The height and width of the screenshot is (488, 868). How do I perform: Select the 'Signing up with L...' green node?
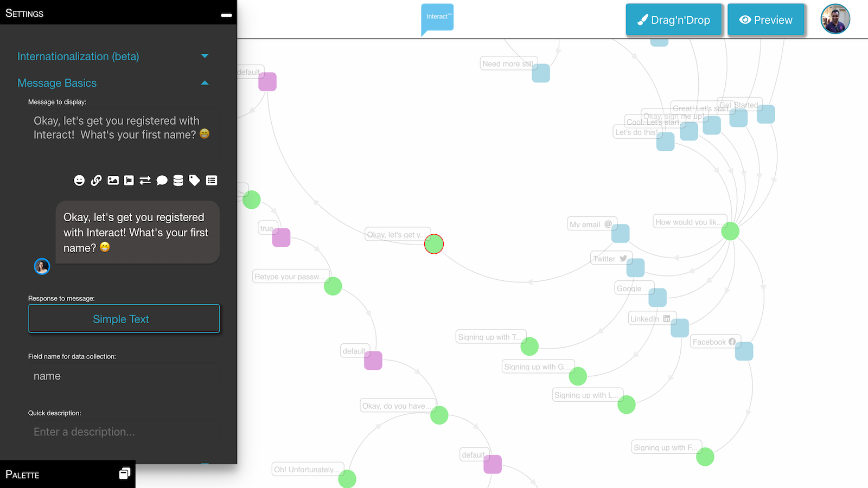(627, 404)
